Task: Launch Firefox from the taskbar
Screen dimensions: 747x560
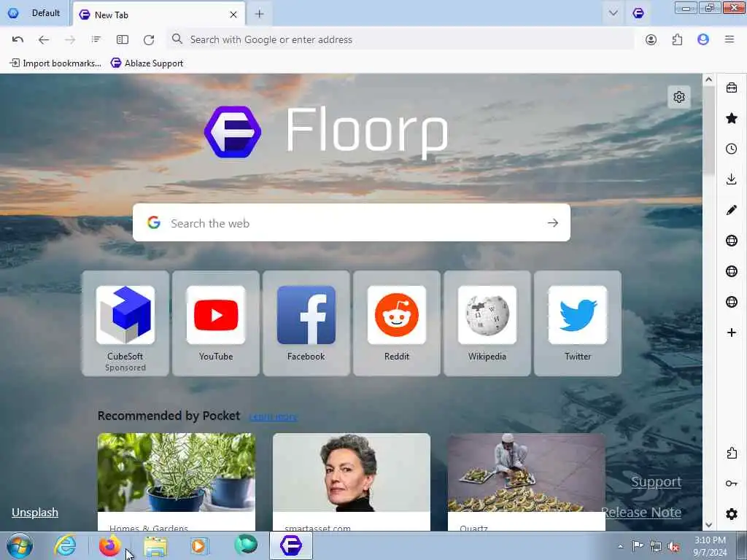Action: pos(110,545)
